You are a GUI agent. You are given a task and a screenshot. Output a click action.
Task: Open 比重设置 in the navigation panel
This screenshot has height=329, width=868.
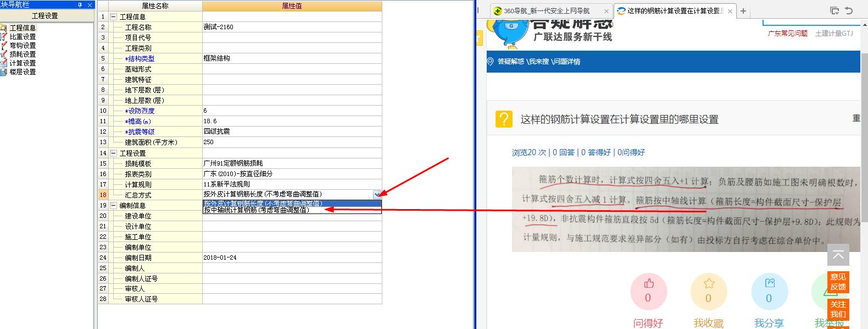23,36
